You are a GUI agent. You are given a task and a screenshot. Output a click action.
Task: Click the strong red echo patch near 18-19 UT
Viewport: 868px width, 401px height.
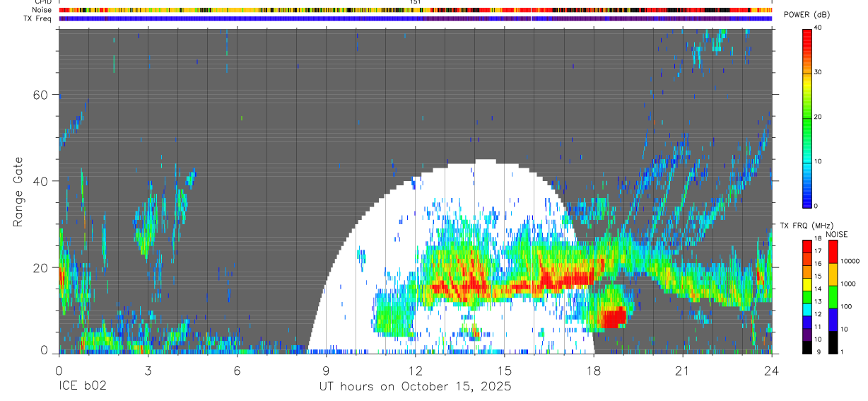click(614, 317)
